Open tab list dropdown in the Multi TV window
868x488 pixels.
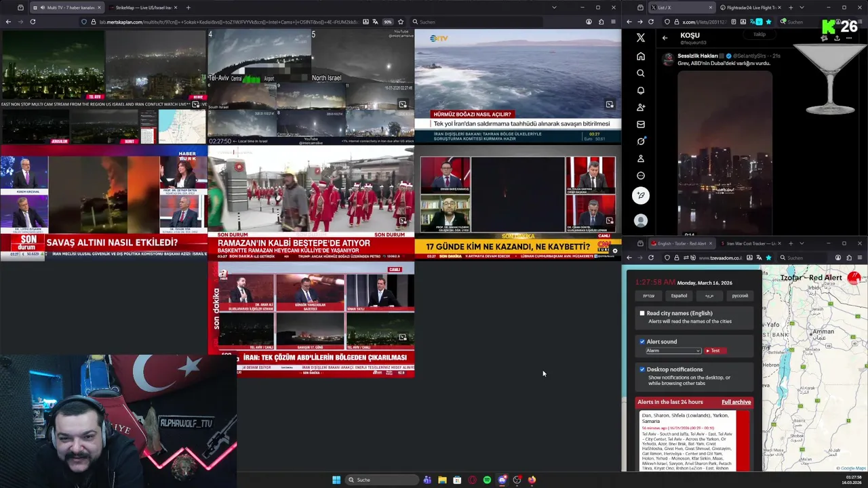pyautogui.click(x=554, y=7)
